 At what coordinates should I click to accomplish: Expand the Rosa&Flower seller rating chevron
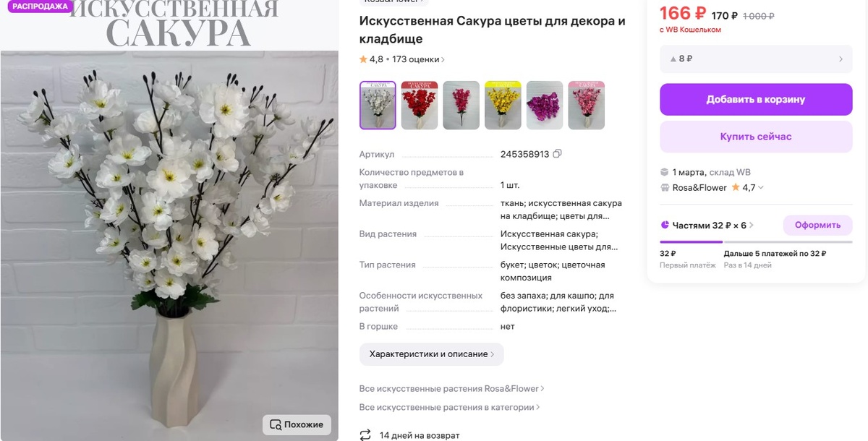coord(761,188)
